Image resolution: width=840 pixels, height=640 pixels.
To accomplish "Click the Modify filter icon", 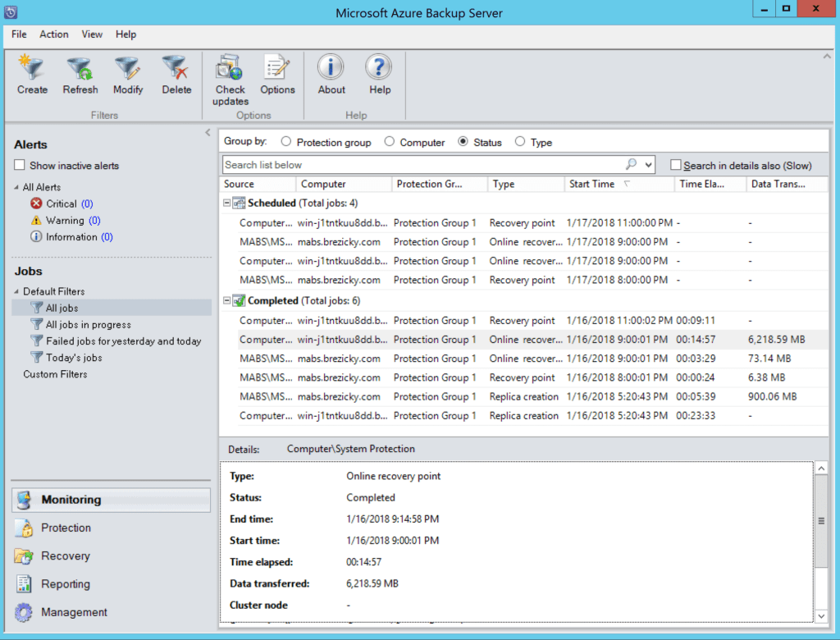I will point(127,68).
